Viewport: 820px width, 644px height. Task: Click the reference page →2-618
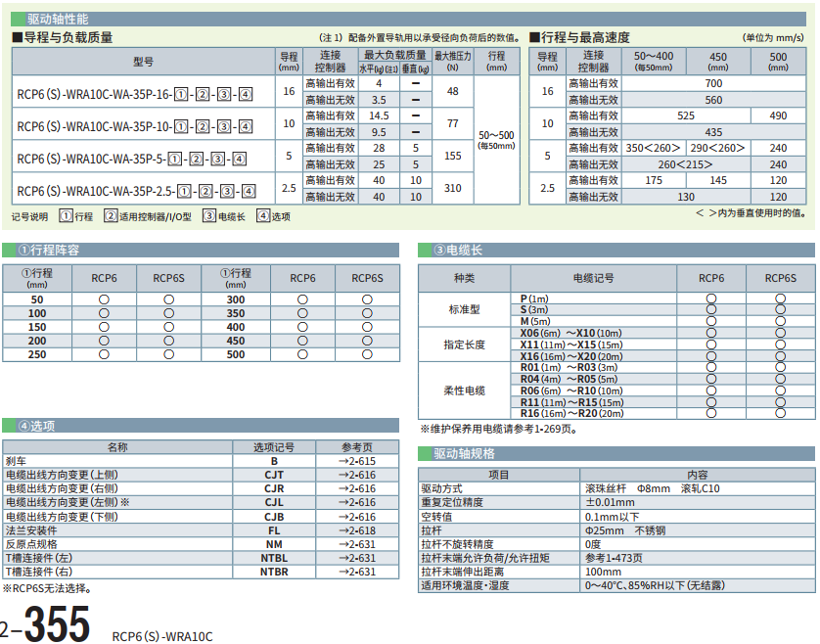tap(357, 530)
